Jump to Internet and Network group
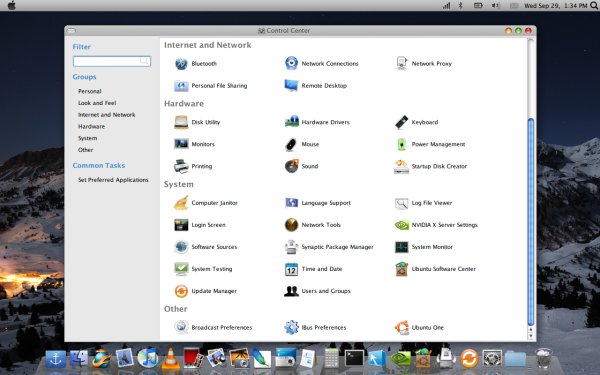Image resolution: width=600 pixels, height=375 pixels. point(106,115)
